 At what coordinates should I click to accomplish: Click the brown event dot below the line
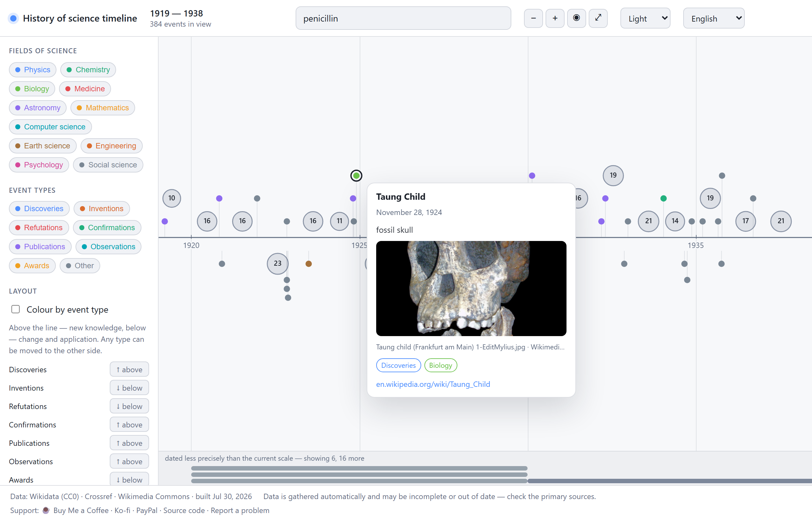tap(308, 264)
